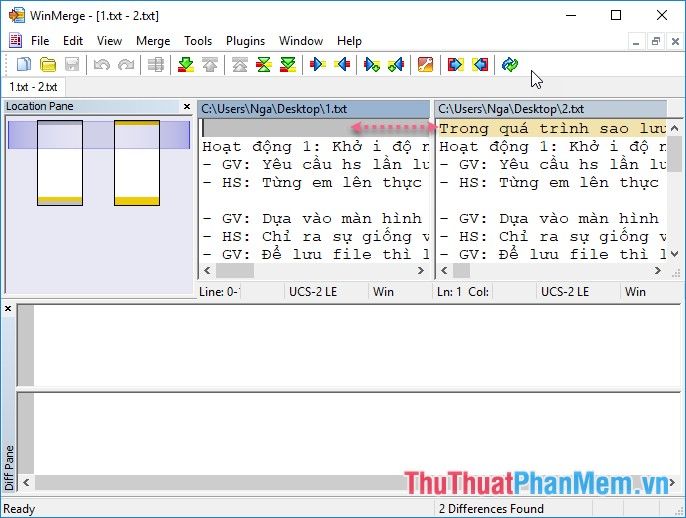Click the grayed select line difference icon
The height and width of the screenshot is (518, 686).
(155, 65)
